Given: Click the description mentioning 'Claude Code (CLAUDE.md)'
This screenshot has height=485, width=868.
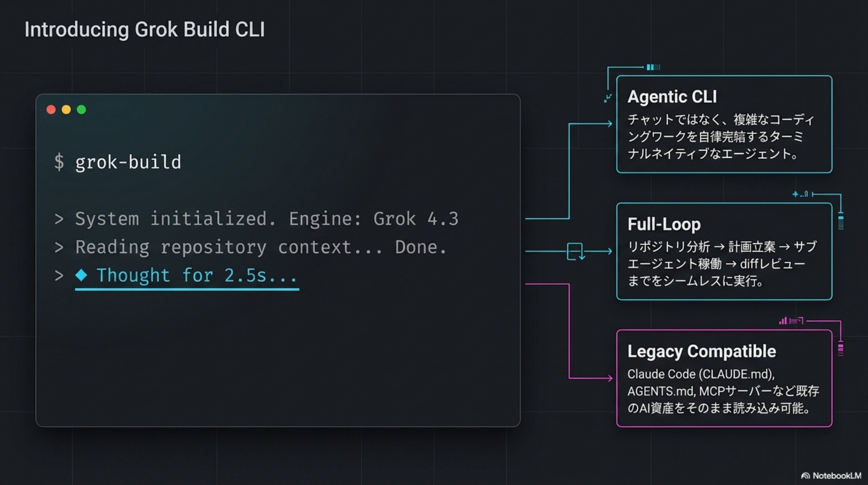Looking at the screenshot, I should pyautogui.click(x=723, y=391).
